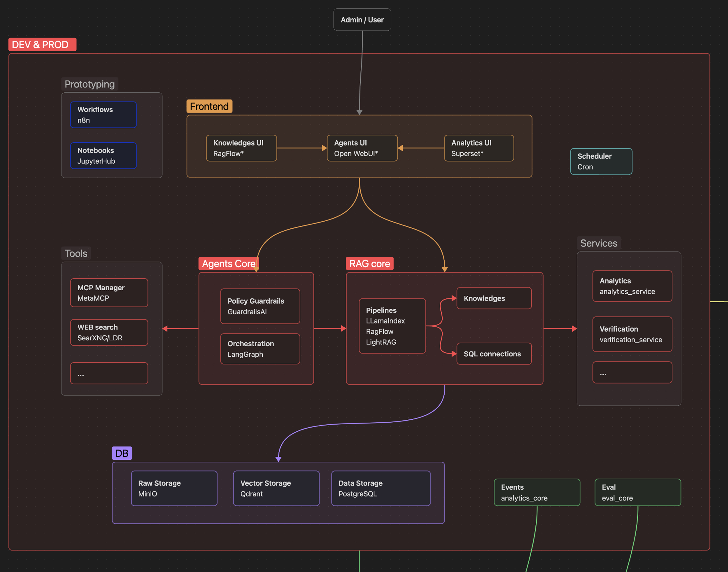Select the SQL connections node
This screenshot has width=728, height=572.
coord(494,354)
